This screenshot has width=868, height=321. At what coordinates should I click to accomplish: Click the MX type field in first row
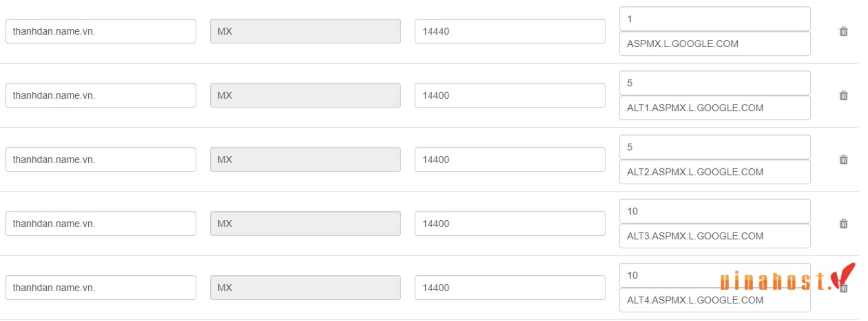305,31
